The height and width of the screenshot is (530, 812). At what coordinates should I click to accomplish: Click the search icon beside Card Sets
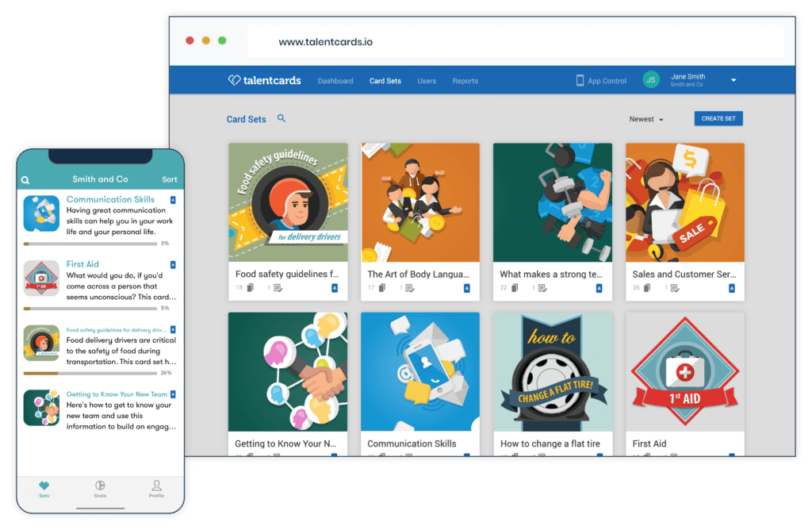tap(281, 119)
